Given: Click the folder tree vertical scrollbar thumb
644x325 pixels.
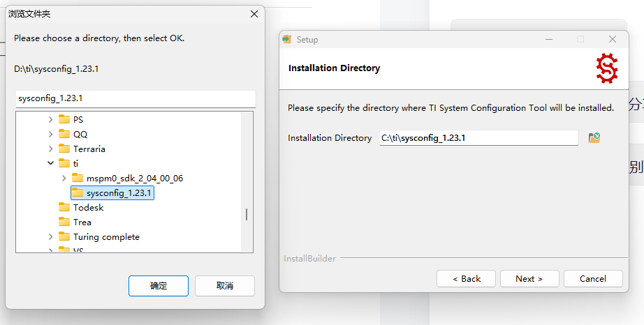Looking at the screenshot, I should point(247,214).
